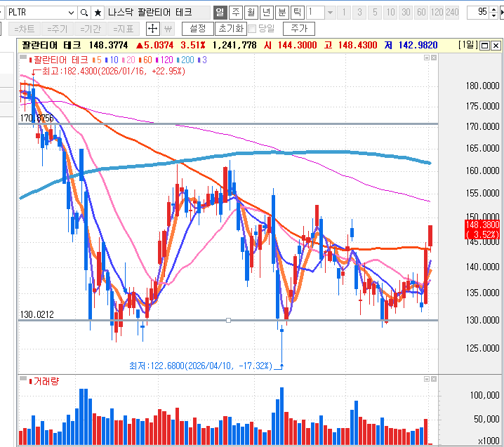Maximize the price sub-chart area
The height and width of the screenshot is (447, 504).
pos(427,58)
